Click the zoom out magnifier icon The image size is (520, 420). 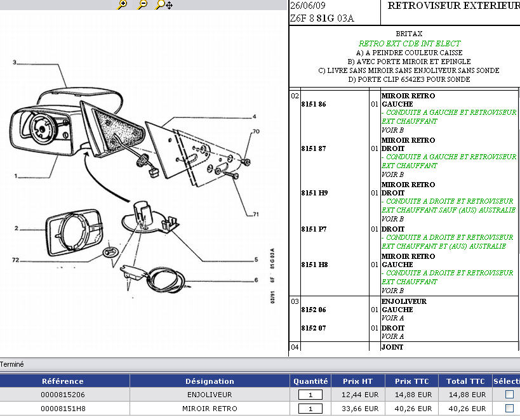pyautogui.click(x=143, y=4)
